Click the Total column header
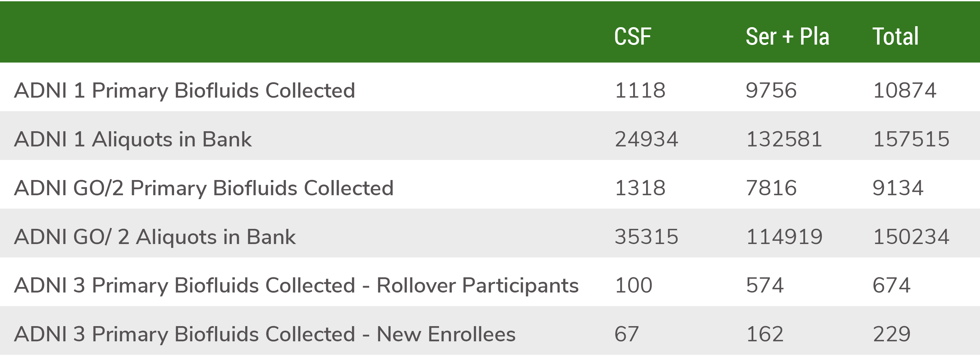 [x=896, y=37]
